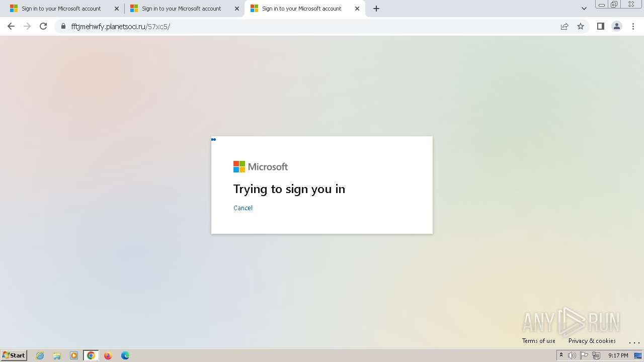The width and height of the screenshot is (644, 362).
Task: Open a new tab
Action: click(x=376, y=9)
